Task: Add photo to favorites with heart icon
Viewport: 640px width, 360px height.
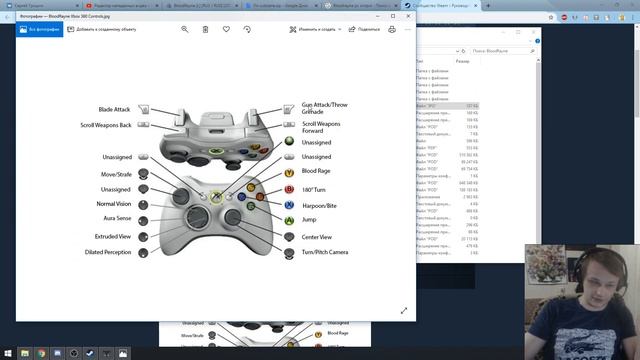Action: click(x=226, y=29)
